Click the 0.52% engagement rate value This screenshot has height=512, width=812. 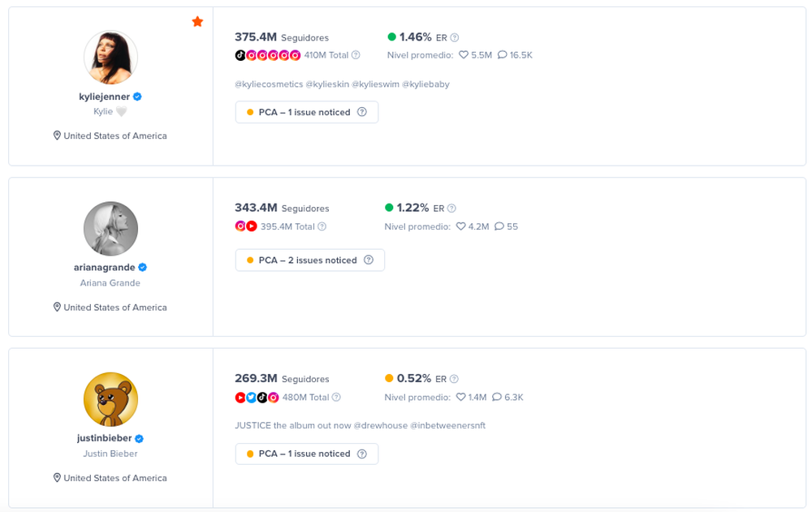(414, 378)
